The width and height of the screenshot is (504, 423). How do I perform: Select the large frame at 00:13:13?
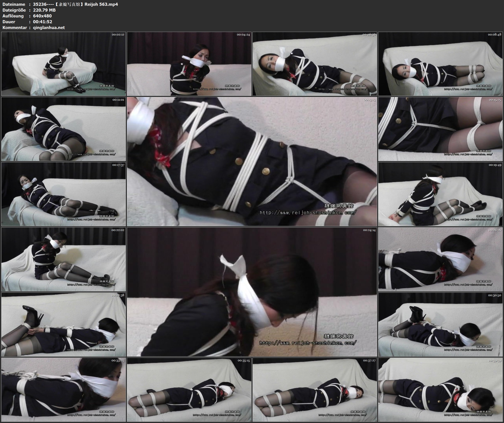[252, 161]
